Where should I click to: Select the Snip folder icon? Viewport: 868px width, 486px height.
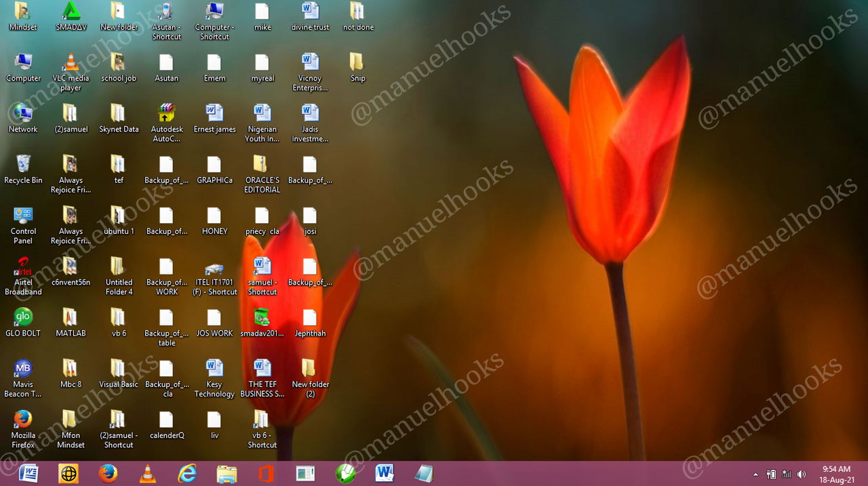(358, 67)
